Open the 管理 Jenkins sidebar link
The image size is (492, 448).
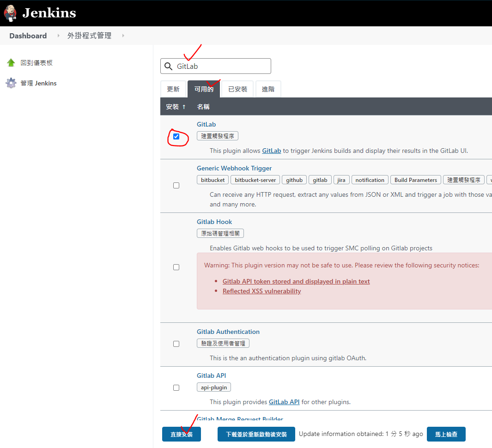[x=39, y=83]
